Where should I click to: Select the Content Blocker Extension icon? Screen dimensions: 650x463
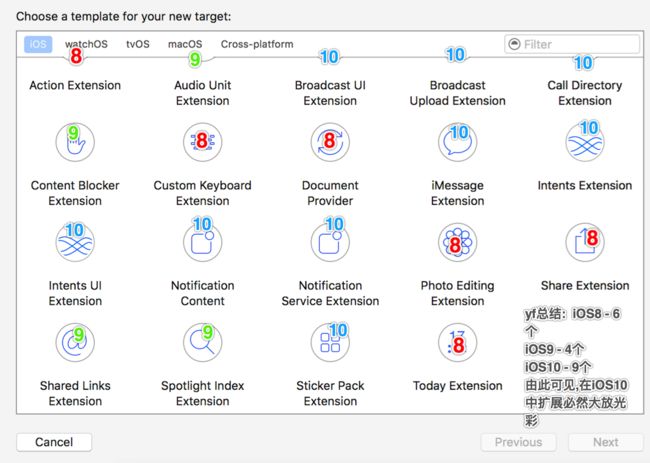(x=75, y=142)
